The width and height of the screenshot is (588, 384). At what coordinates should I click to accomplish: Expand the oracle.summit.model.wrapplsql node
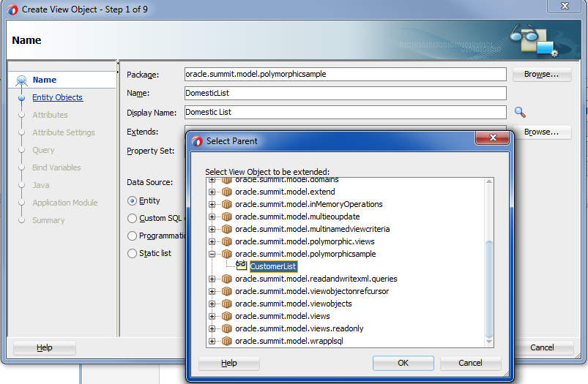(x=212, y=341)
